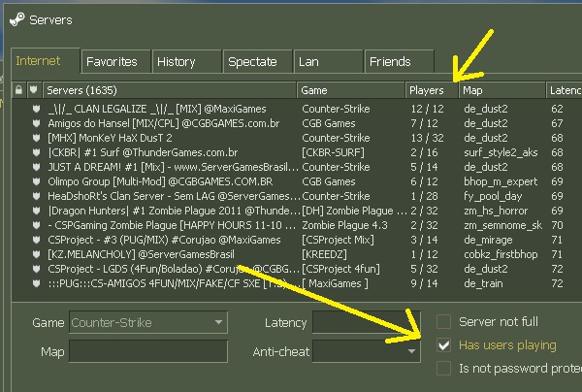Open the Friends tab
The height and width of the screenshot is (392, 582).
click(400, 62)
